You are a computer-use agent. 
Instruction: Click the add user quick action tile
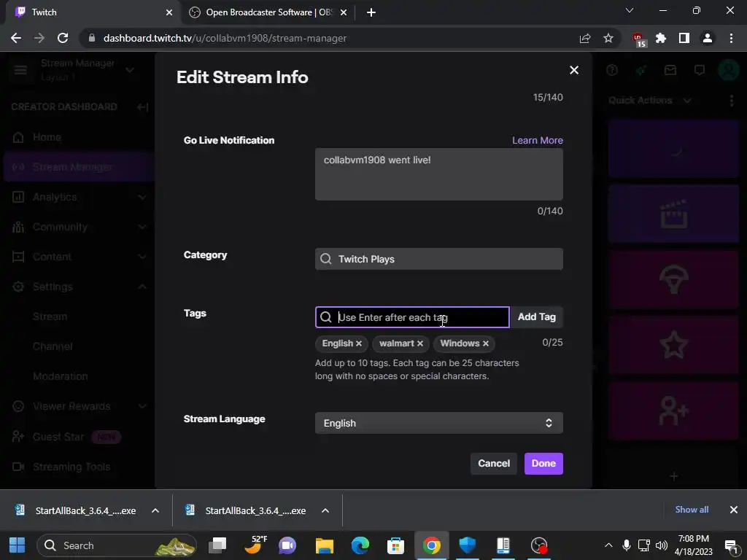[673, 411]
